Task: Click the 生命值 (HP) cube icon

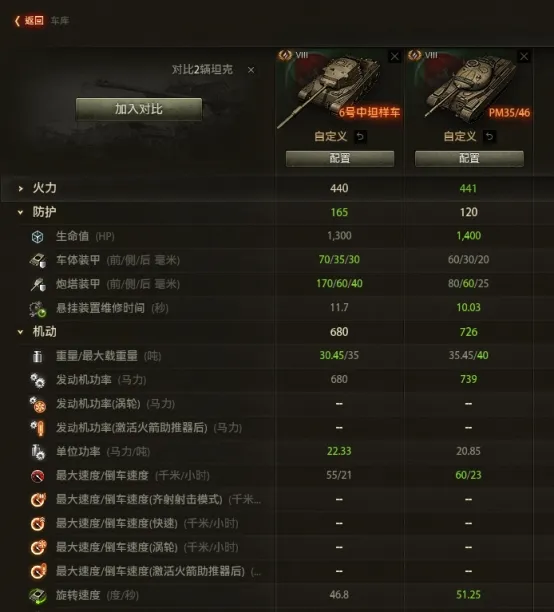Action: click(37, 237)
